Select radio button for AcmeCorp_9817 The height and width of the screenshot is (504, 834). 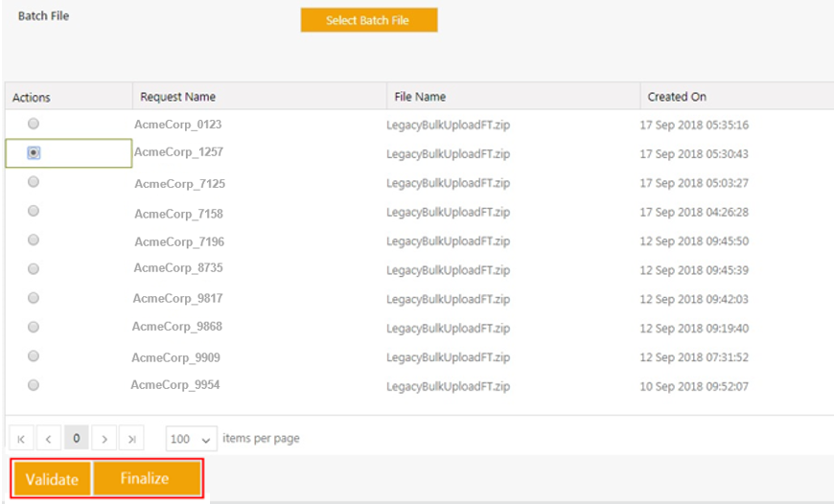tap(34, 298)
